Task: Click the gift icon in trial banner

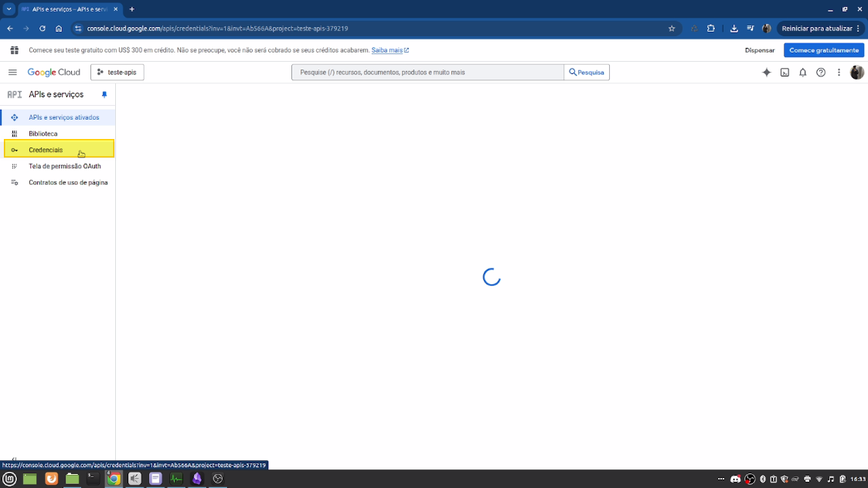Action: (15, 49)
